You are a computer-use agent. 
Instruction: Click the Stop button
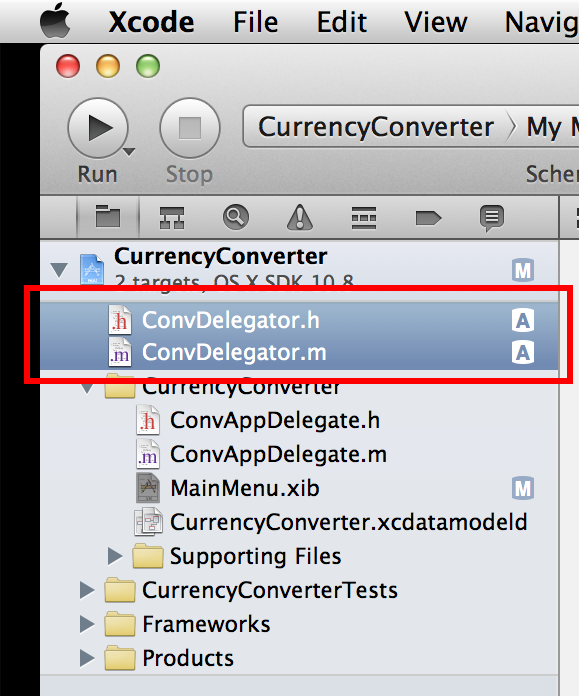click(x=190, y=128)
